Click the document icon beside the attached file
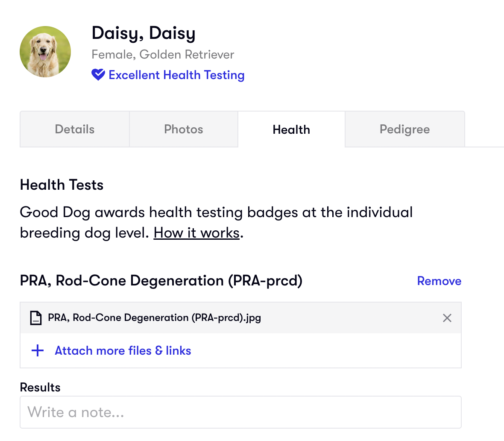This screenshot has width=504, height=441. coord(36,318)
